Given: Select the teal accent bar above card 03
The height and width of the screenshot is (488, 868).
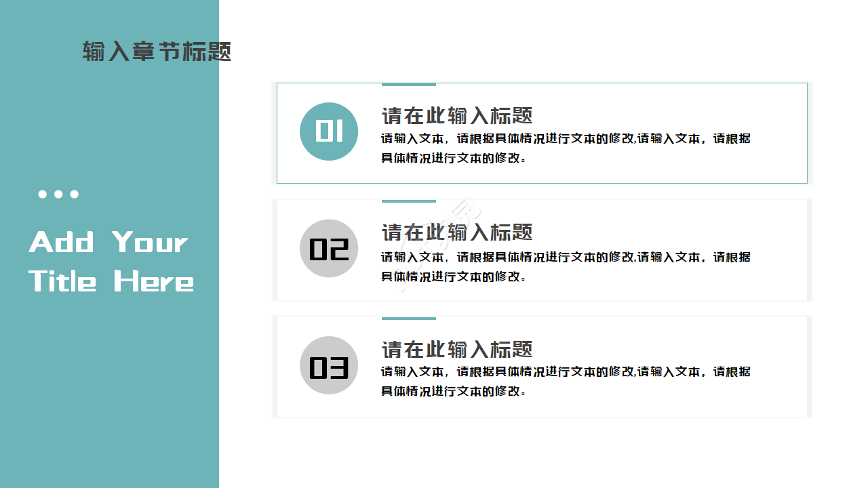Looking at the screenshot, I should 408,318.
